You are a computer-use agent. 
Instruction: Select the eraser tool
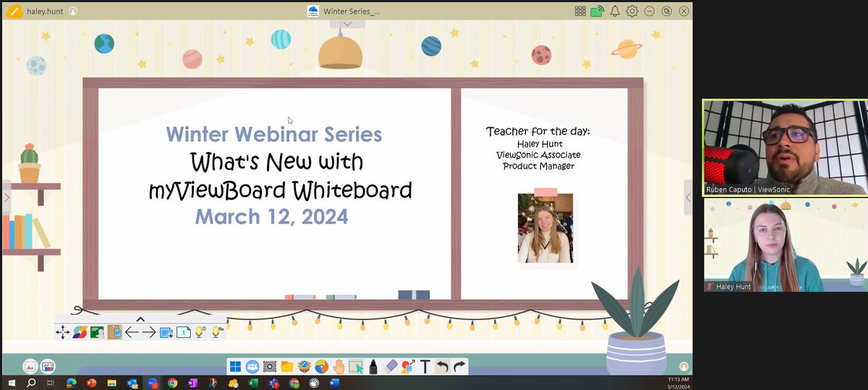[x=391, y=367]
